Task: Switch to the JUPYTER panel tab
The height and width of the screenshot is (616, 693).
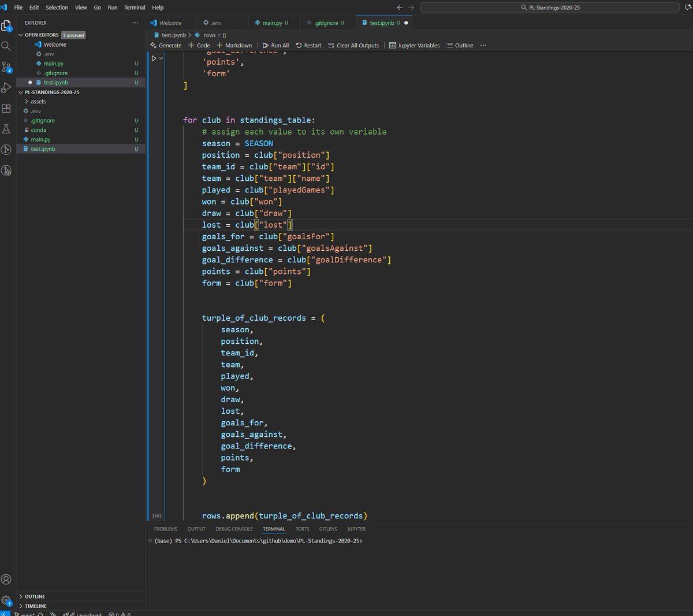Action: (x=356, y=529)
